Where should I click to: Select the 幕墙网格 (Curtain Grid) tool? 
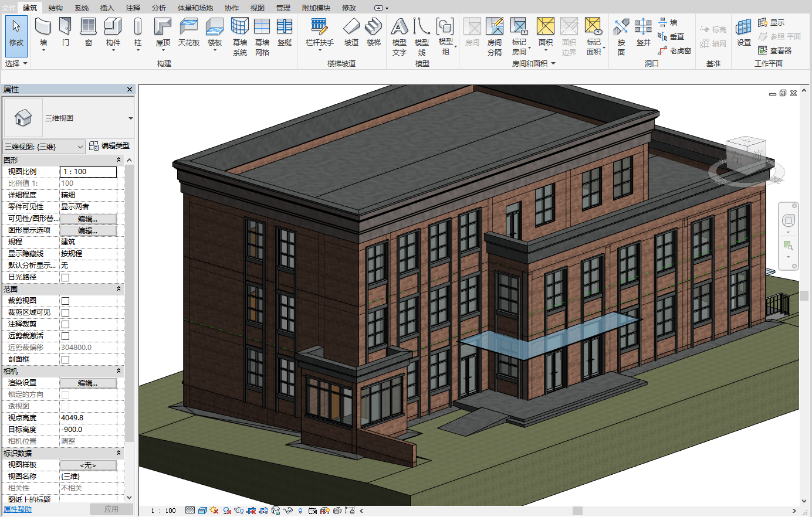point(262,36)
